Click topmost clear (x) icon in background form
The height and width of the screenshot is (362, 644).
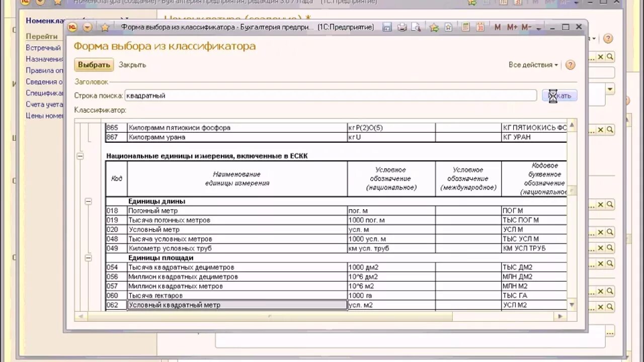[x=600, y=57]
